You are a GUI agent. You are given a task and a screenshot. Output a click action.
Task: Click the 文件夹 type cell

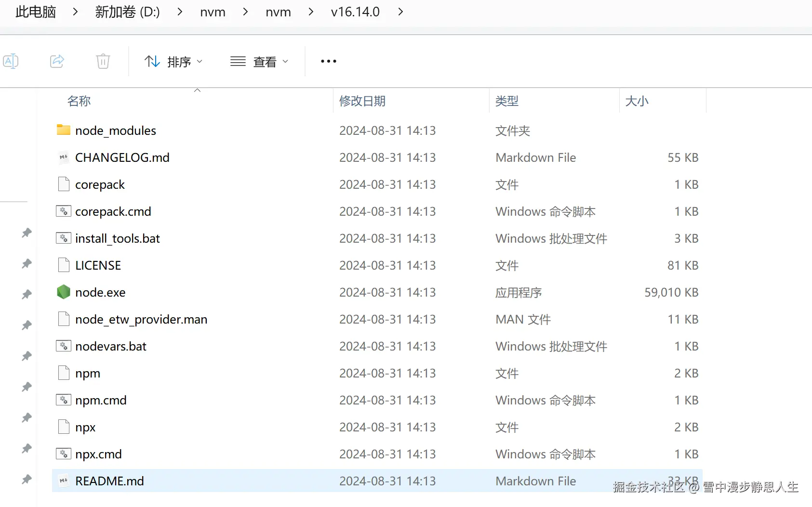(513, 130)
